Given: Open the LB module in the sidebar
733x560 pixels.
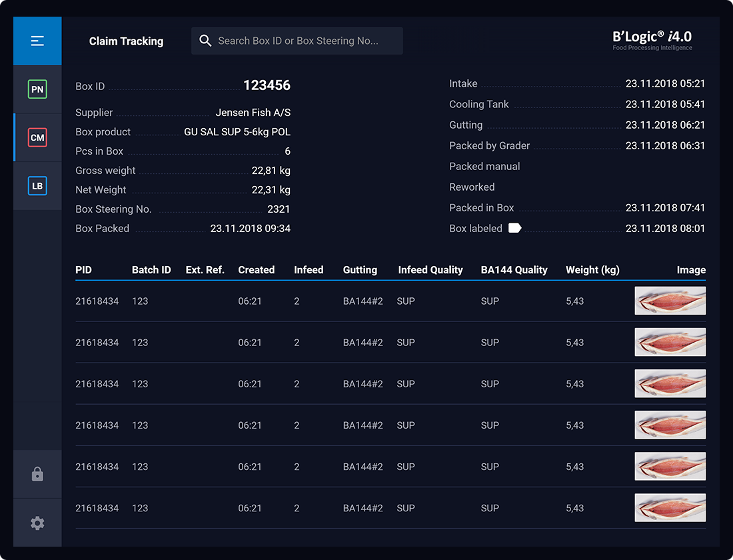Looking at the screenshot, I should (37, 186).
